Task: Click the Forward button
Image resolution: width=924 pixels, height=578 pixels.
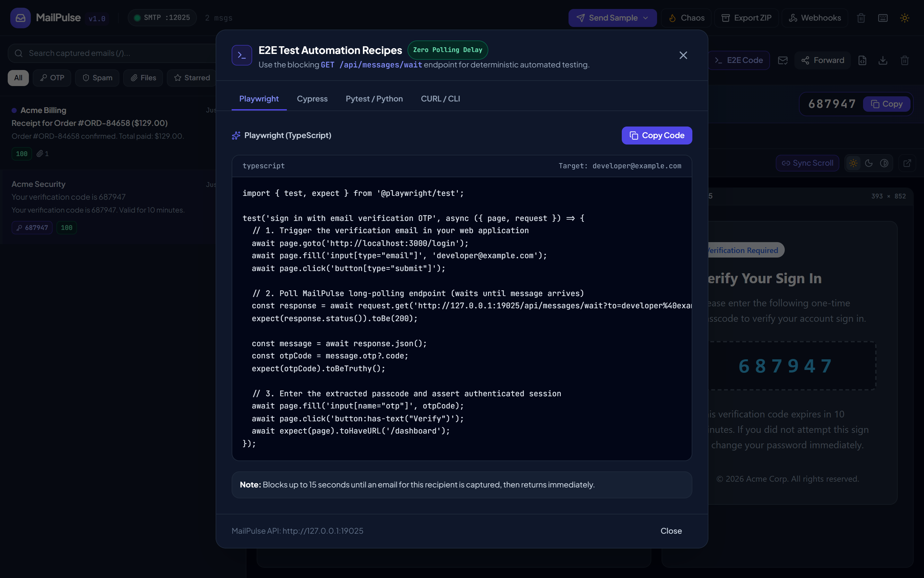Action: [x=822, y=60]
